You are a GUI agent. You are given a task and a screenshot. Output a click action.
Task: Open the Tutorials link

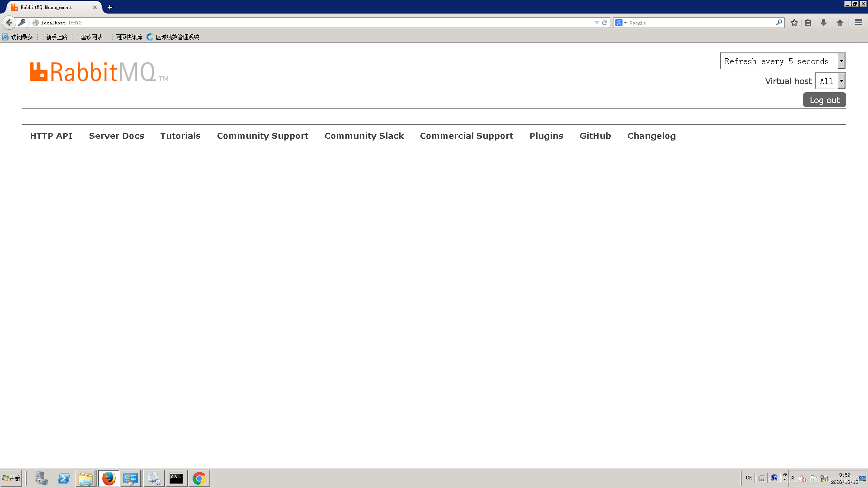point(180,136)
